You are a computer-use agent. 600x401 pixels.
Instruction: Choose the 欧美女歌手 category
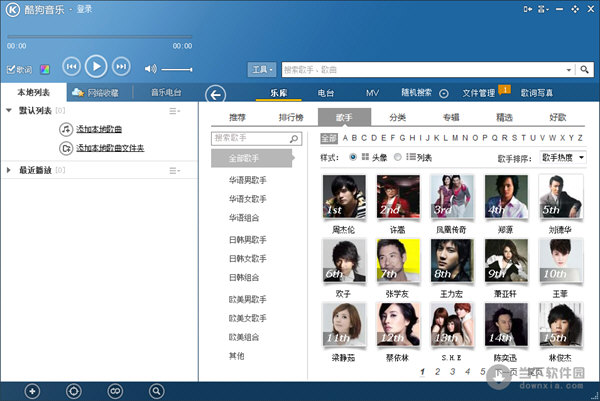pos(248,318)
